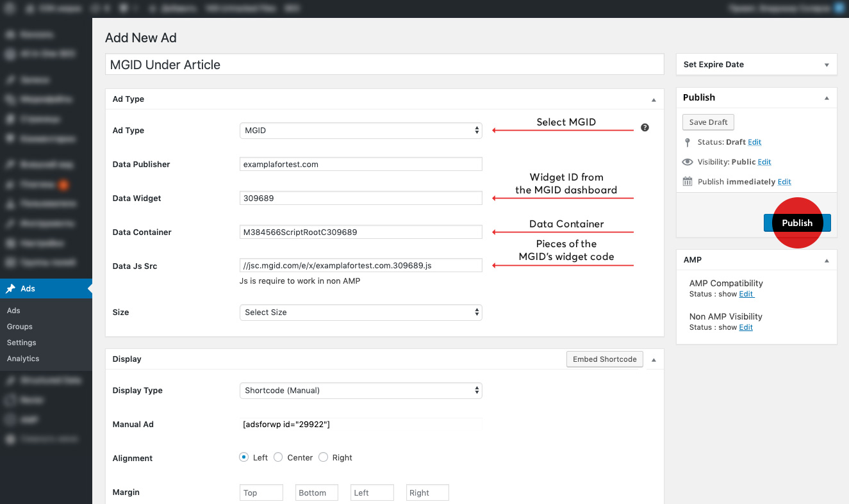Select the Ads icon in the sidebar

click(11, 288)
